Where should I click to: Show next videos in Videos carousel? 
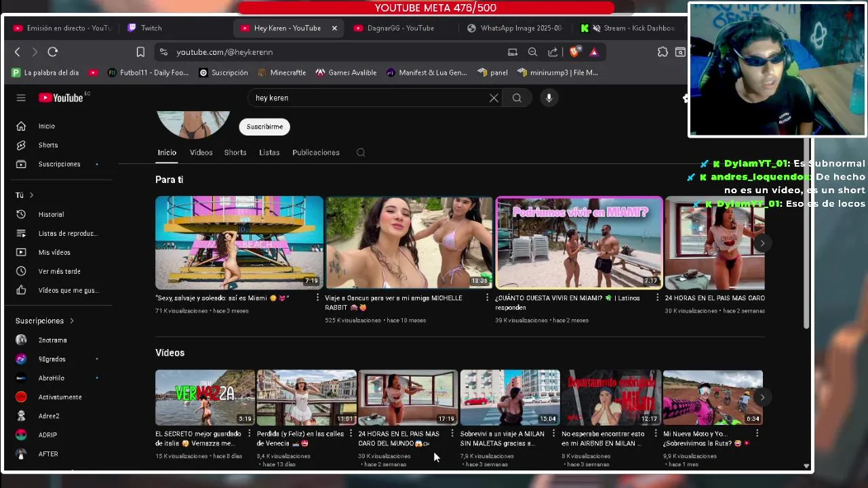(762, 397)
